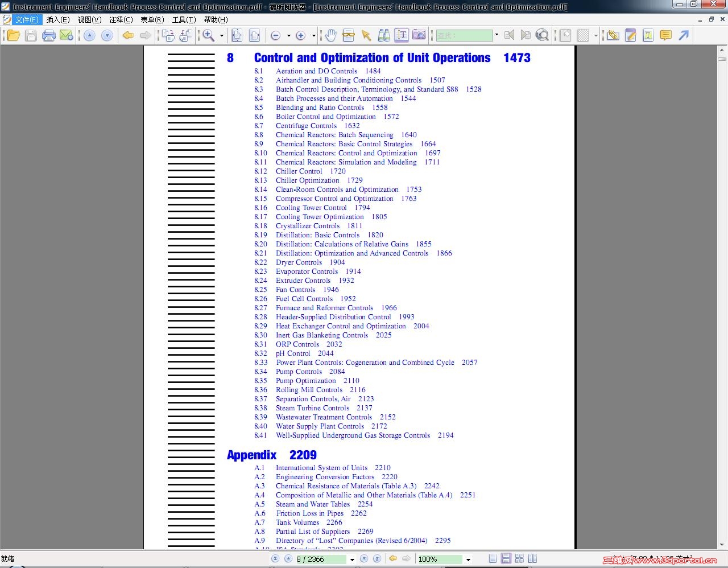This screenshot has width=728, height=568.
Task: Open the binoculars Find tool
Action: tap(384, 35)
